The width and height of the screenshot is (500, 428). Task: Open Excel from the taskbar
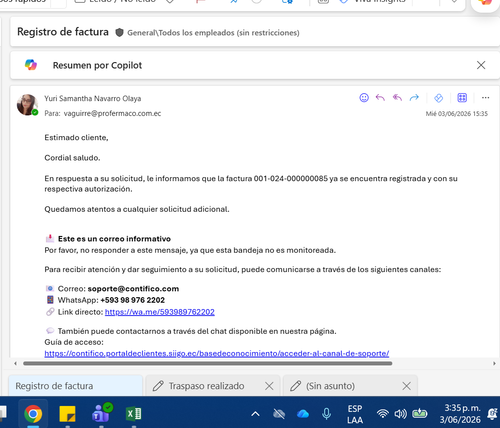click(134, 414)
